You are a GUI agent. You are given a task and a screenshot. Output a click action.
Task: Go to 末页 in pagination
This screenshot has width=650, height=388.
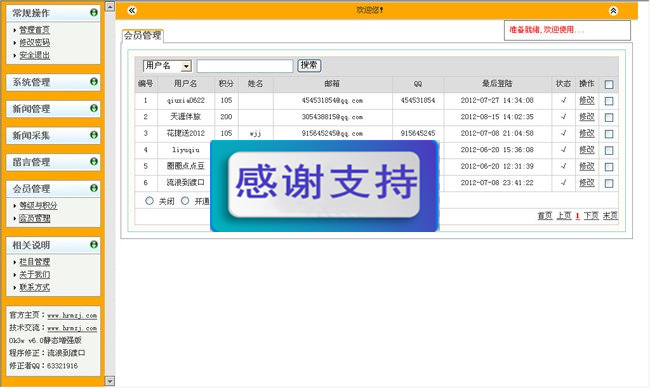[x=610, y=216]
